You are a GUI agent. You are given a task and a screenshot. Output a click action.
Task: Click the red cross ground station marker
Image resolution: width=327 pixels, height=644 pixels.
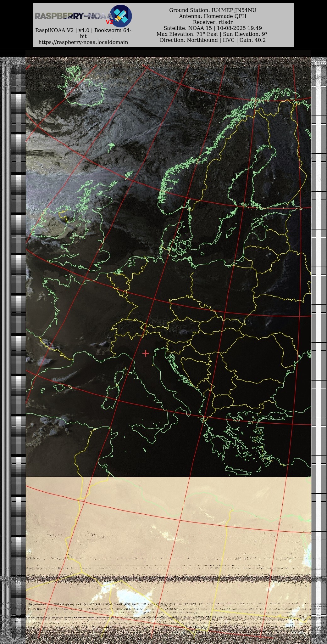(x=146, y=353)
